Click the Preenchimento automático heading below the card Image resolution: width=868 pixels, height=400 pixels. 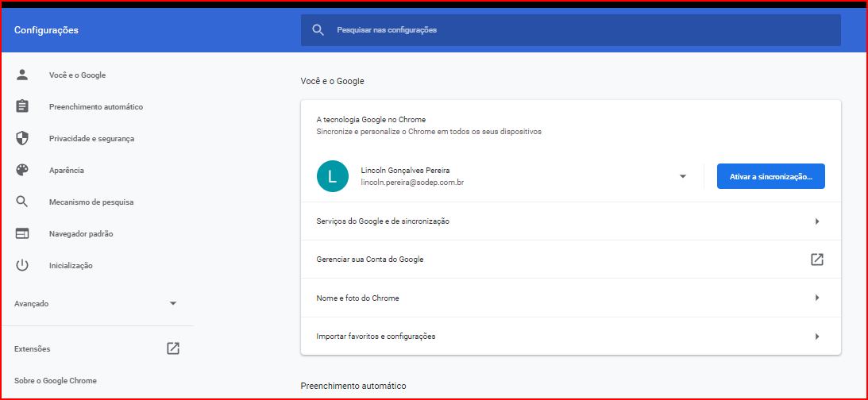point(353,386)
